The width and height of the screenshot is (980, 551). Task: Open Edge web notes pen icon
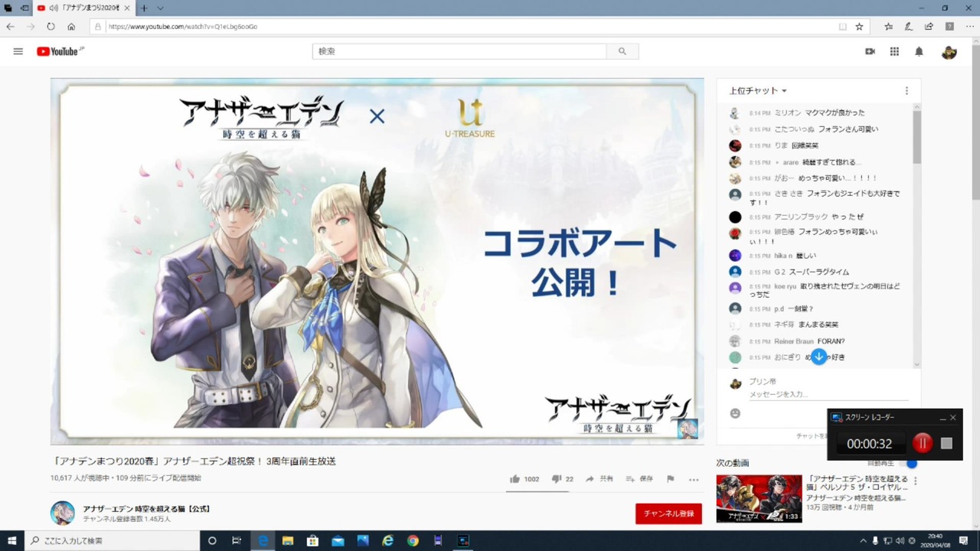click(x=908, y=26)
